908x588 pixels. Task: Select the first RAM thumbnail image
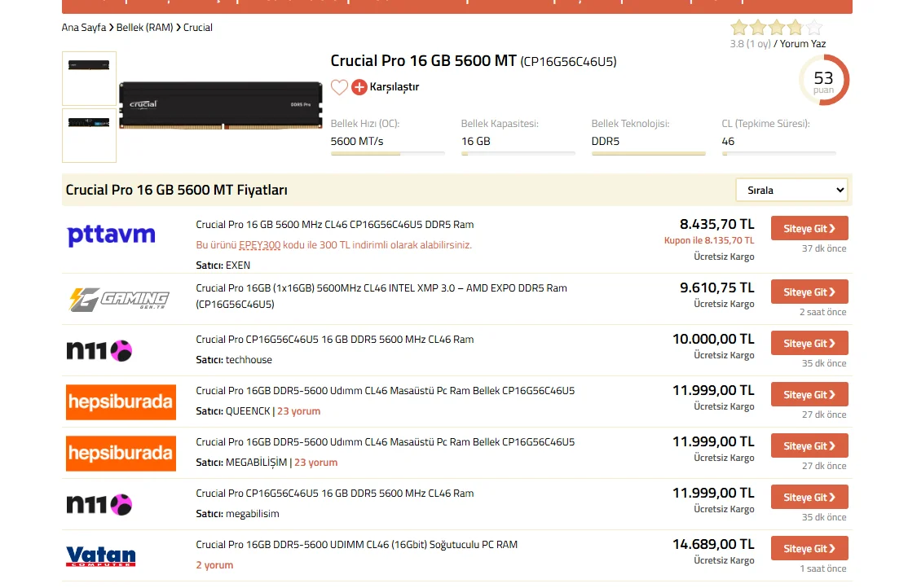pyautogui.click(x=89, y=78)
